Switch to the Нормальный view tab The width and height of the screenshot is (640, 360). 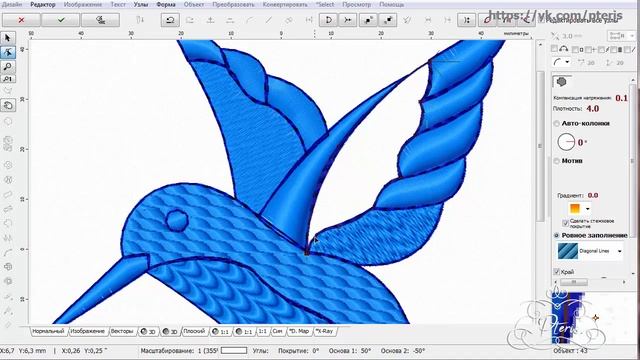coord(48,331)
